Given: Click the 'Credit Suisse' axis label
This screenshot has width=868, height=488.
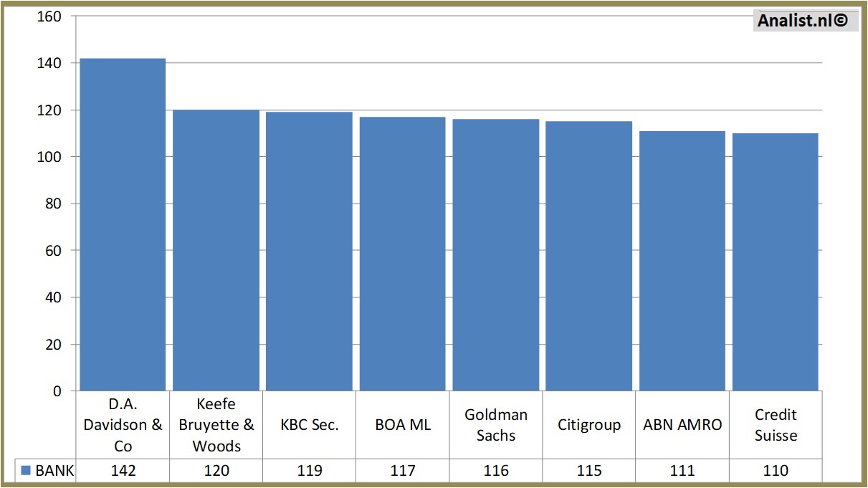Looking at the screenshot, I should point(776,424).
